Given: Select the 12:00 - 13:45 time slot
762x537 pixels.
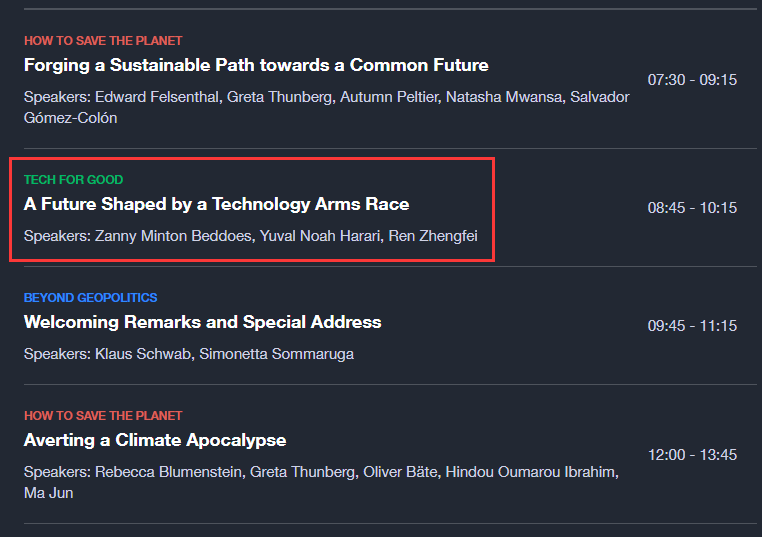Looking at the screenshot, I should coord(692,455).
